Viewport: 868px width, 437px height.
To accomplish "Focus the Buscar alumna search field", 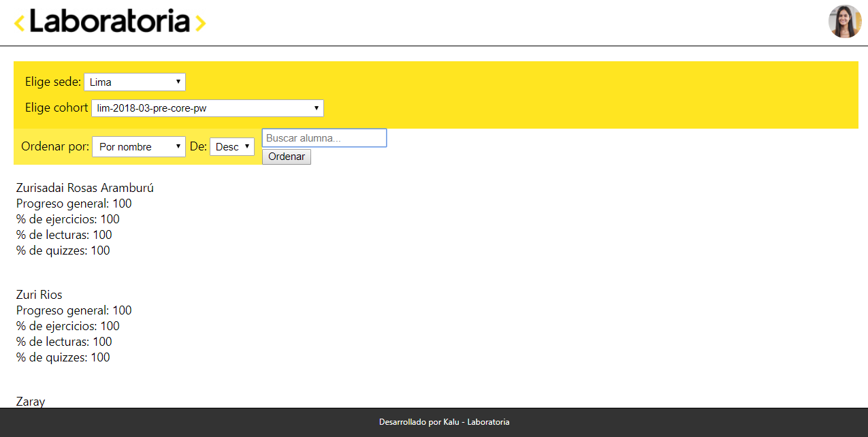I will click(324, 138).
